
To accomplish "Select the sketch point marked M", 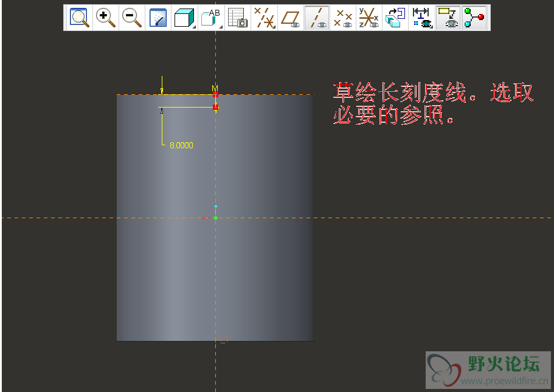I will (215, 94).
